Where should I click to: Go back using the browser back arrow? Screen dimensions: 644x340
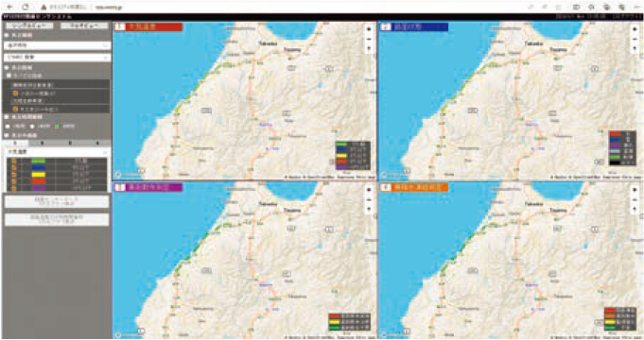[10, 7]
